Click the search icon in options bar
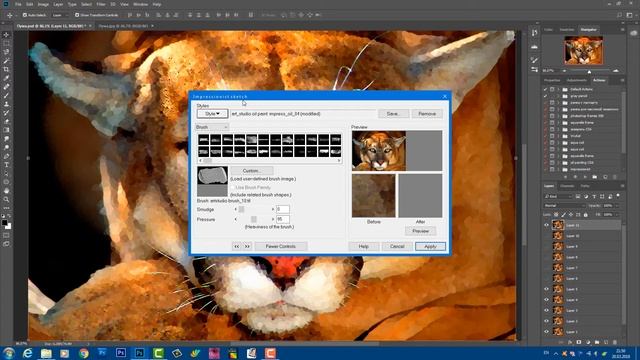Screen dimensions: 640x360 point(619,15)
